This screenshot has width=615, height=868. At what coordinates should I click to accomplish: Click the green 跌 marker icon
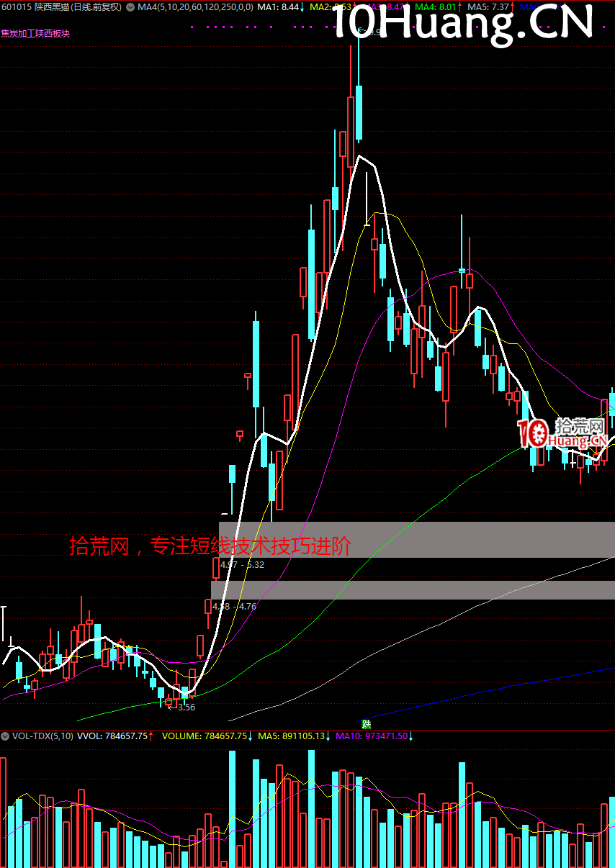click(x=366, y=723)
